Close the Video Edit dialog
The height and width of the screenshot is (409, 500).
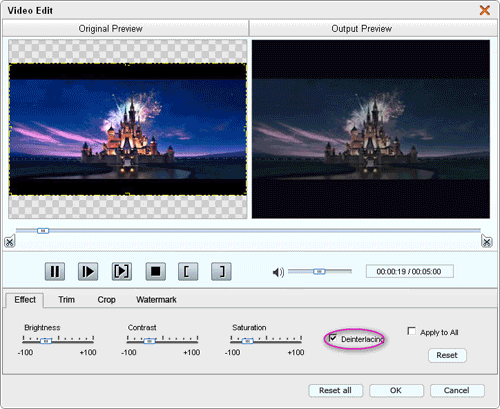point(485,10)
